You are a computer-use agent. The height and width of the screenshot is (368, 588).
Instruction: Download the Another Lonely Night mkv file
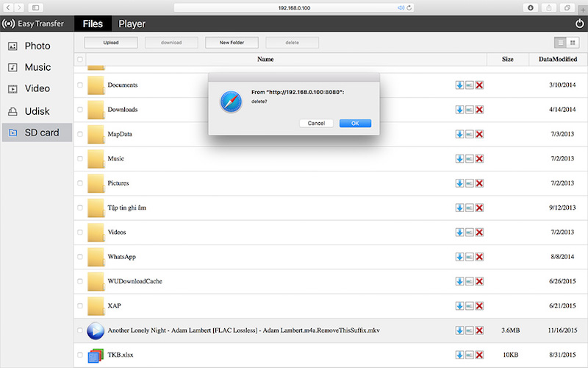459,330
